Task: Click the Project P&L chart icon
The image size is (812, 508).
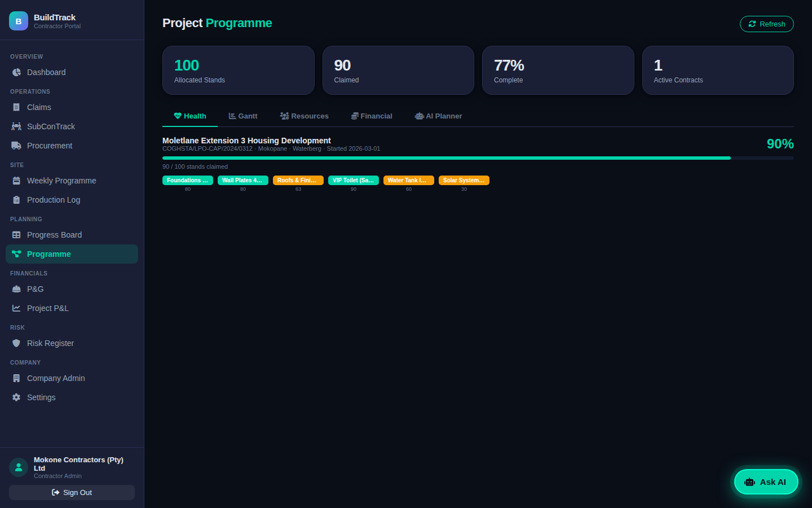Action: pos(16,308)
